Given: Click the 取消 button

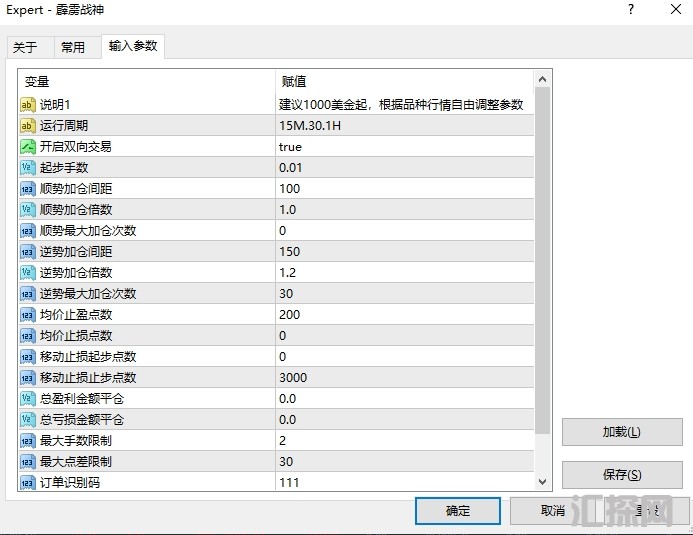Looking at the screenshot, I should (553, 511).
